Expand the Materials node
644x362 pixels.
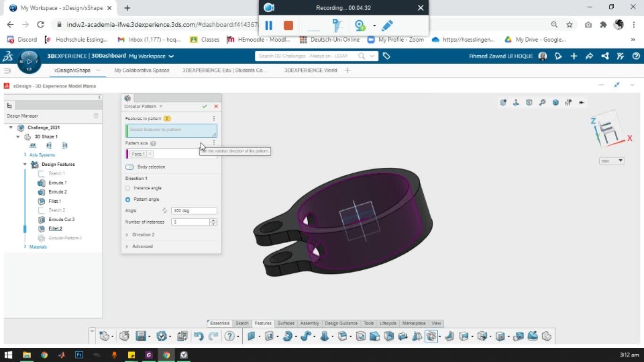coord(25,246)
